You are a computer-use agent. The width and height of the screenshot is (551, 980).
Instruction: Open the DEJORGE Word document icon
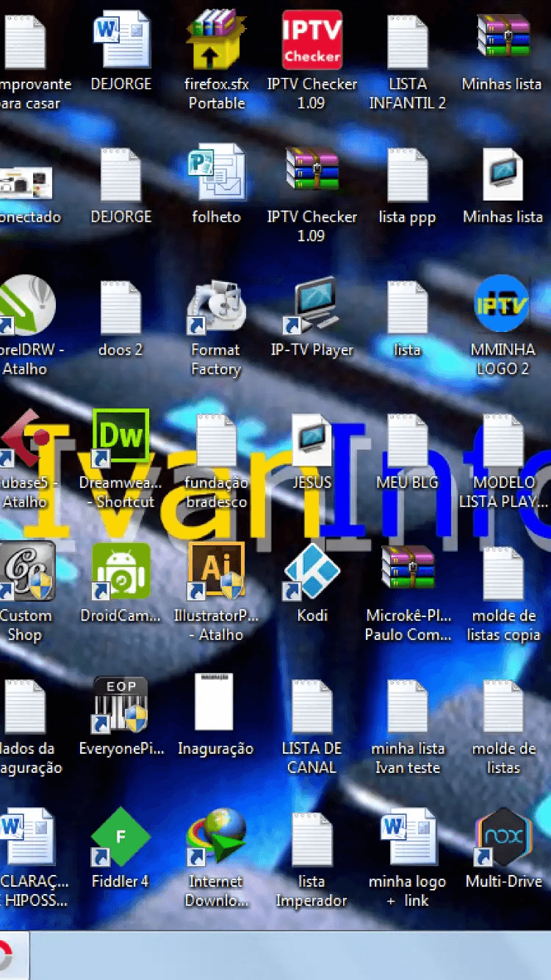[x=121, y=40]
